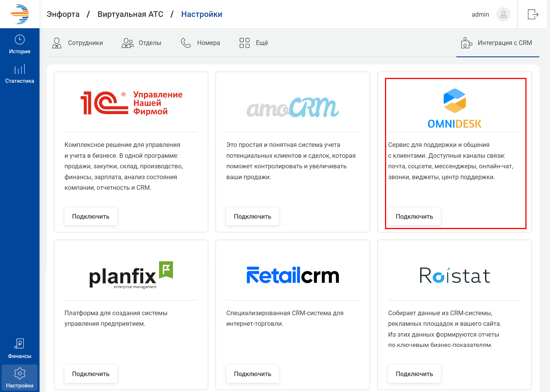Open Статистика in the sidebar
Image resolution: width=550 pixels, height=392 pixels.
pyautogui.click(x=19, y=74)
